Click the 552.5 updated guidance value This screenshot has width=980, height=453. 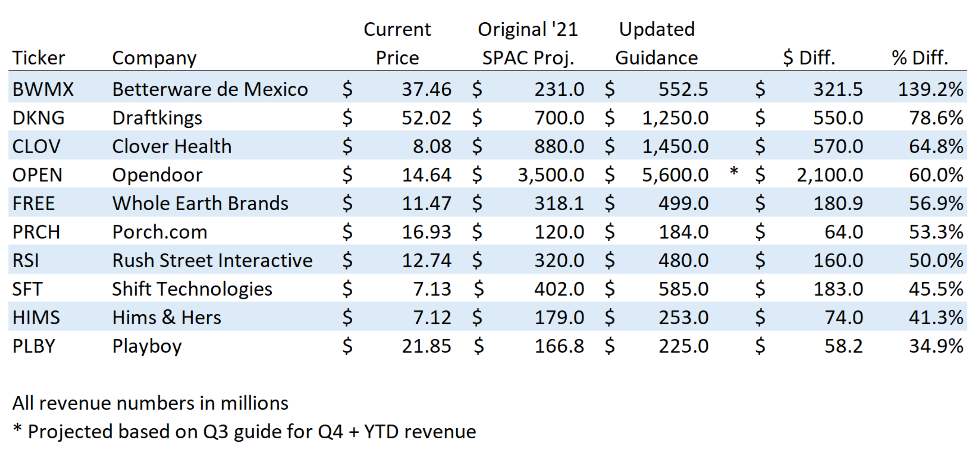click(x=684, y=89)
